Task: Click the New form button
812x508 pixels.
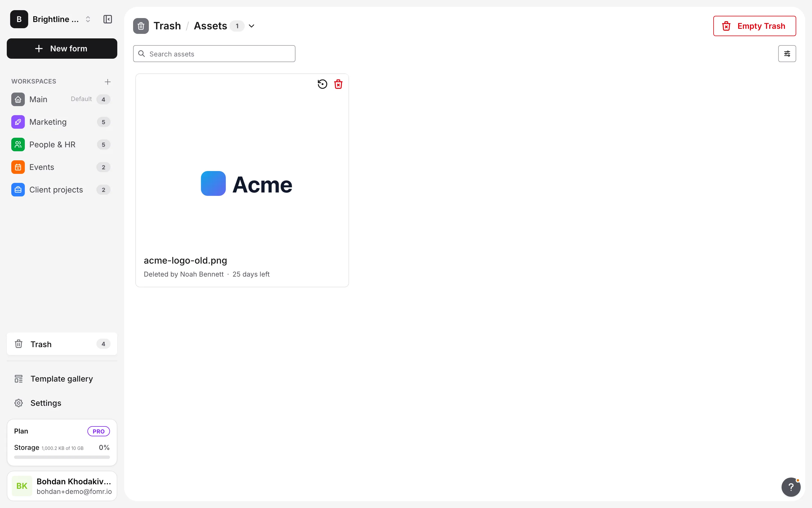Action: coord(62,48)
